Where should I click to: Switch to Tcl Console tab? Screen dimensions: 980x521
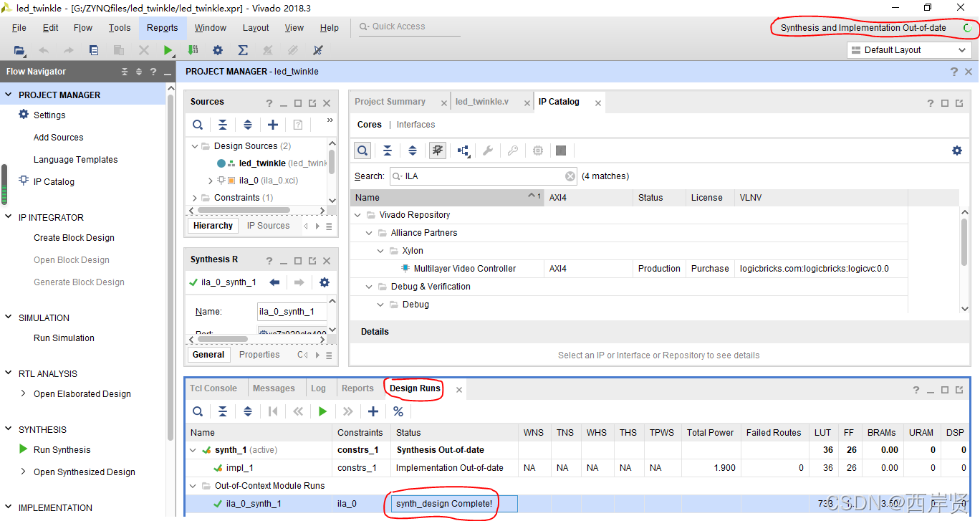point(213,388)
